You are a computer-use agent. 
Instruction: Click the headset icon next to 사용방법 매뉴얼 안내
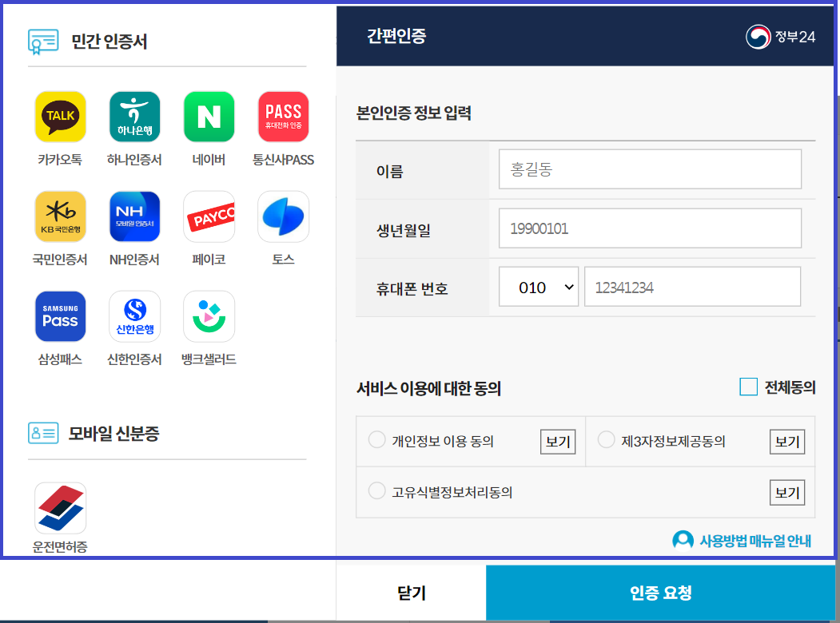683,540
